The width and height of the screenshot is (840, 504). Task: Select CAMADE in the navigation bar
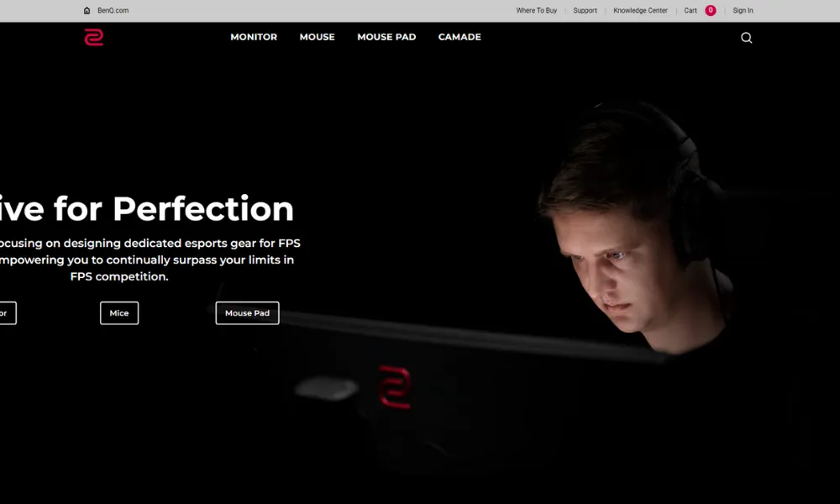(x=459, y=37)
